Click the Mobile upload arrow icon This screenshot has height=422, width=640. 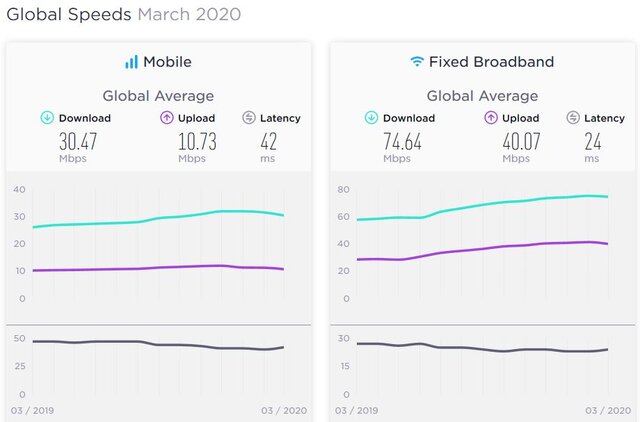(167, 118)
